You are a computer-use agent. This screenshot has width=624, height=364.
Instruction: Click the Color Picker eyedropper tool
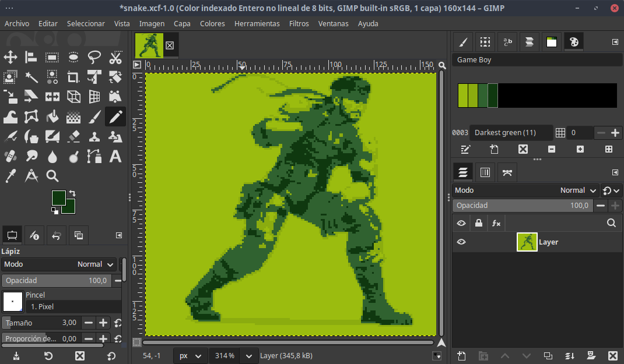(x=10, y=176)
